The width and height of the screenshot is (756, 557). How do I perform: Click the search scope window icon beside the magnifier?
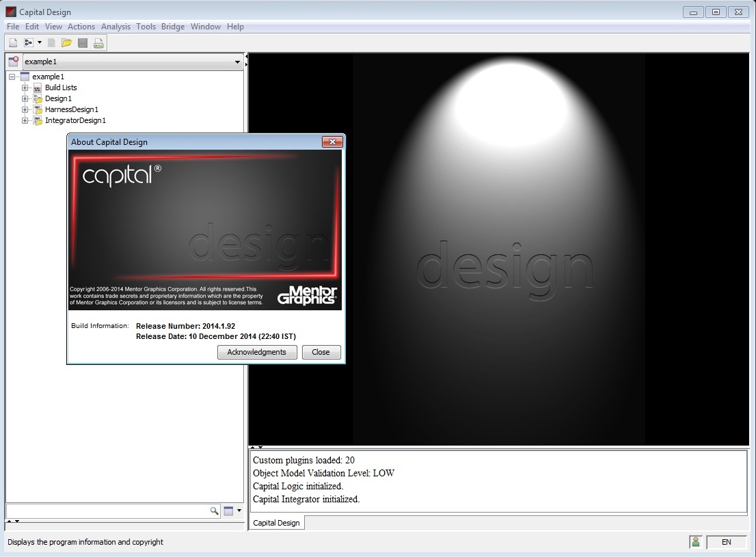(x=228, y=511)
